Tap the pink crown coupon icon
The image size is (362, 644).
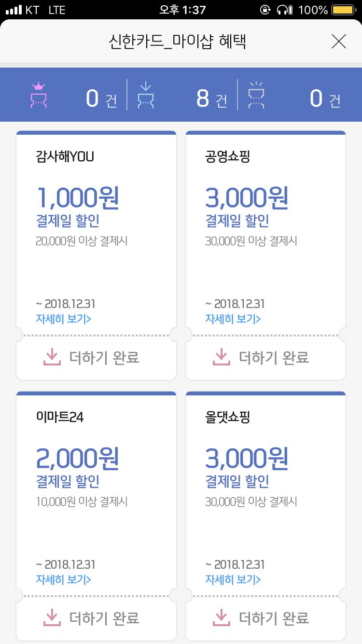point(38,95)
